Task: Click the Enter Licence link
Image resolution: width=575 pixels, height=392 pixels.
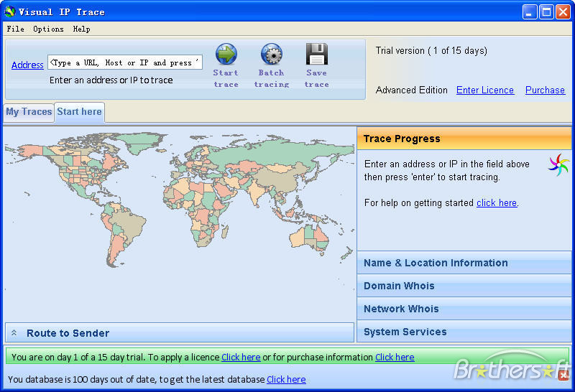Action: tap(484, 90)
